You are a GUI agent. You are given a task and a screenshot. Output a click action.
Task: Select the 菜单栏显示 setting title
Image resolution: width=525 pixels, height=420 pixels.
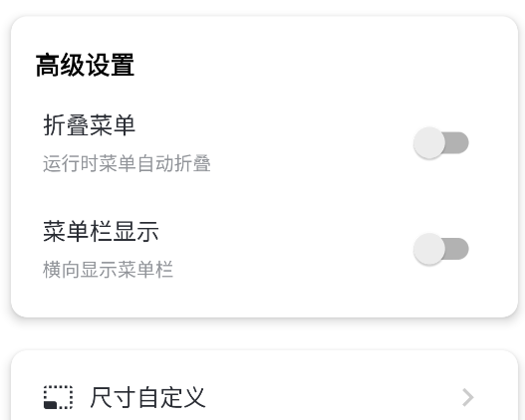[x=101, y=231]
